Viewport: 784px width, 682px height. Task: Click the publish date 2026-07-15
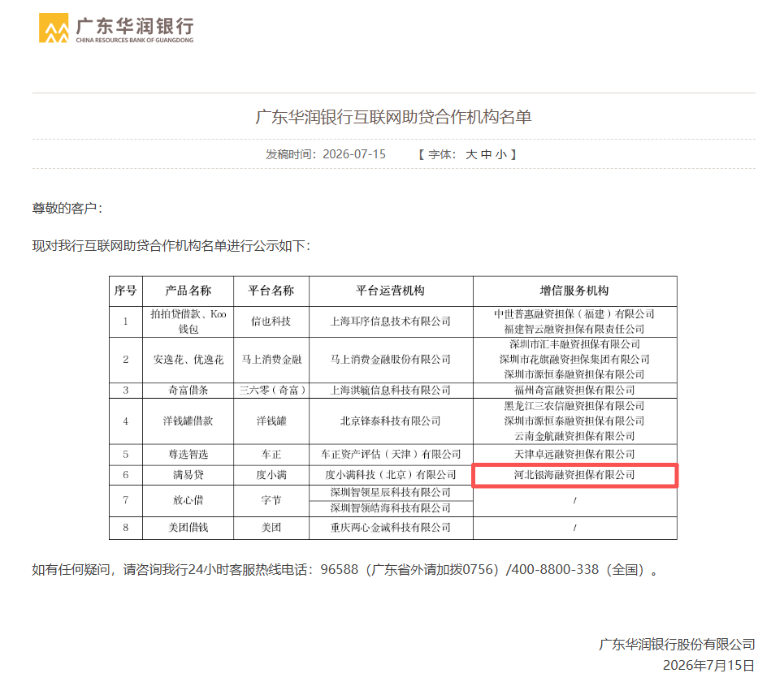(x=354, y=154)
